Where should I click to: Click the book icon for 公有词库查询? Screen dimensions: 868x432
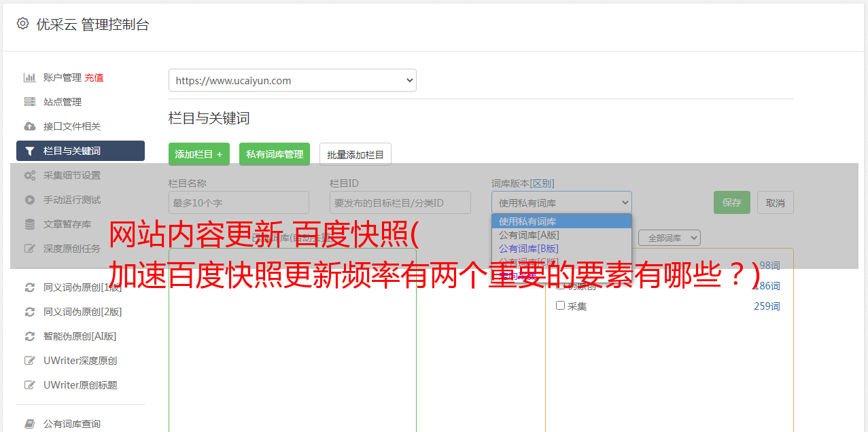click(x=30, y=424)
